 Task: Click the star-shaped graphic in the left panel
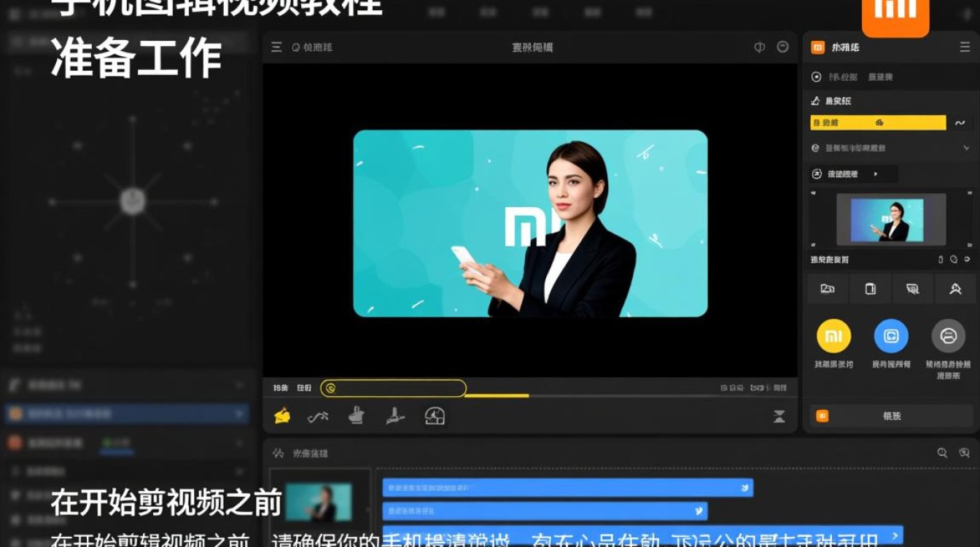click(x=132, y=201)
